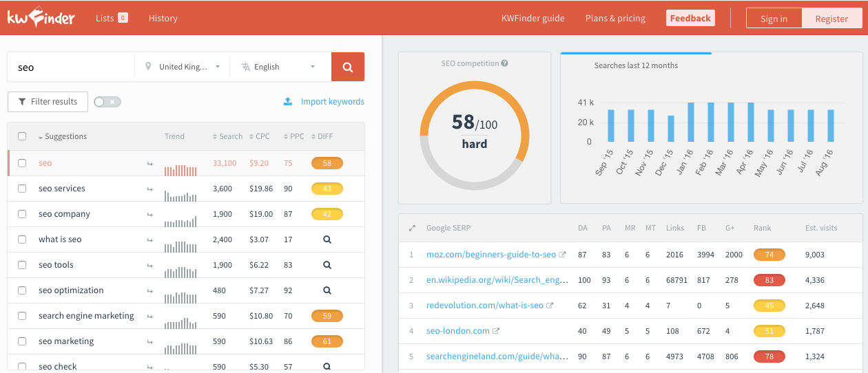Open the United Kingdom location dropdown

pyautogui.click(x=183, y=67)
